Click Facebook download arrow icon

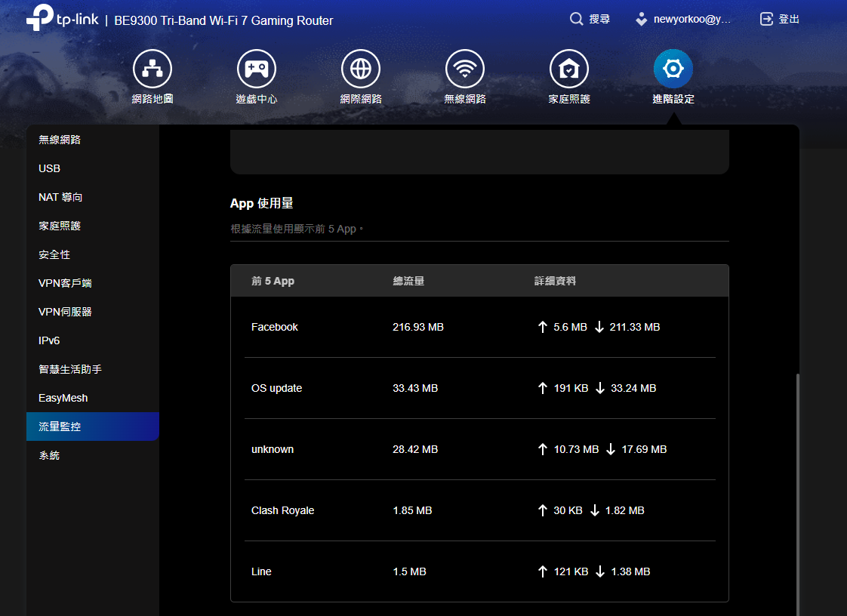pyautogui.click(x=599, y=327)
